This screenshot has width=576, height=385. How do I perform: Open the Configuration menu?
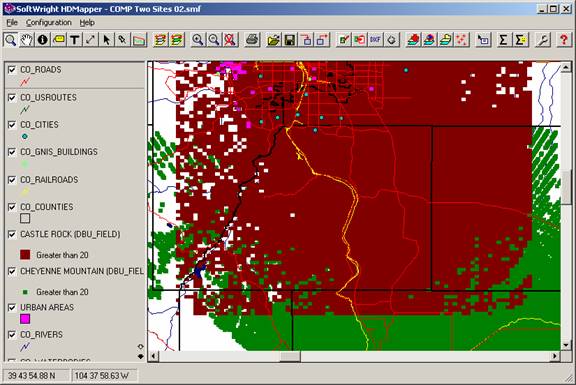coord(49,22)
